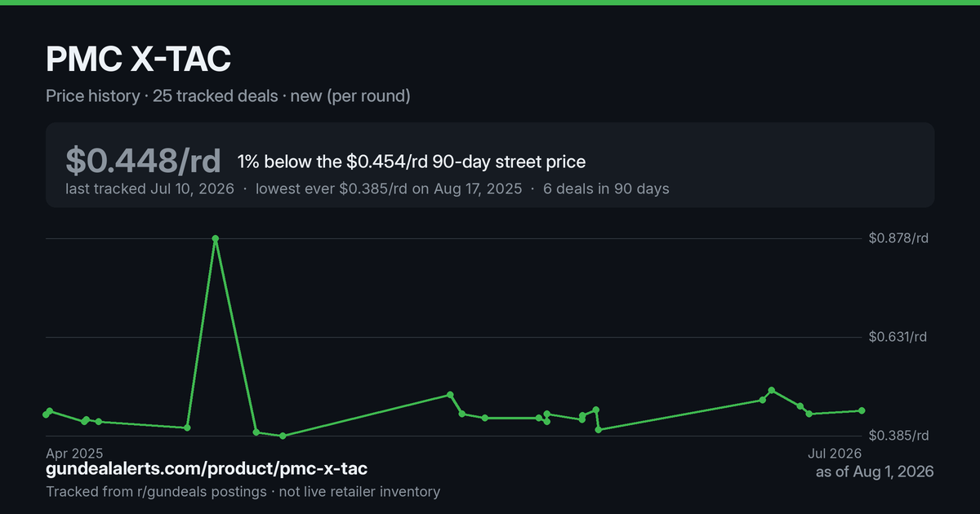
Task: Click the 'Tracked from r/gundeals postings' note
Action: pyautogui.click(x=156, y=491)
